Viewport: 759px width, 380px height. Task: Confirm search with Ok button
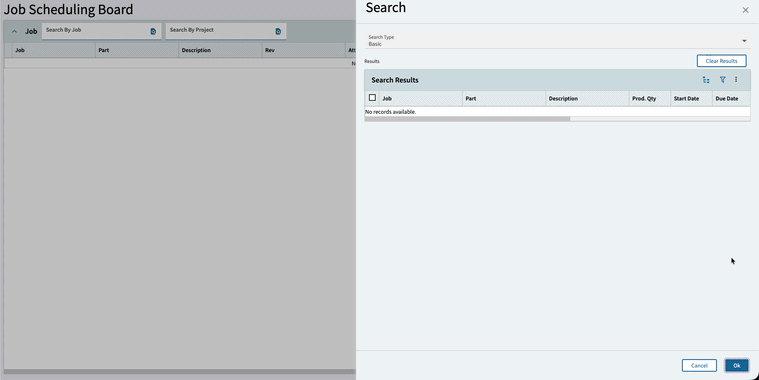[x=737, y=365]
